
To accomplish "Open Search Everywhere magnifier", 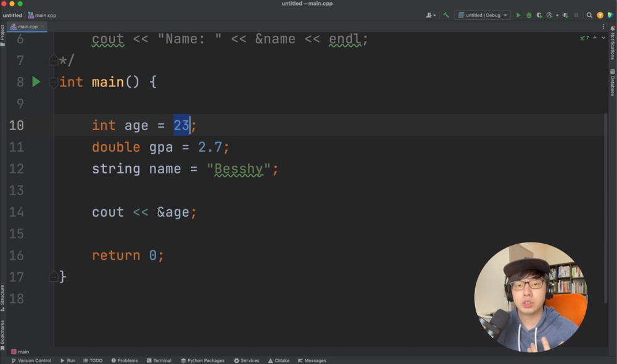I will [x=589, y=15].
